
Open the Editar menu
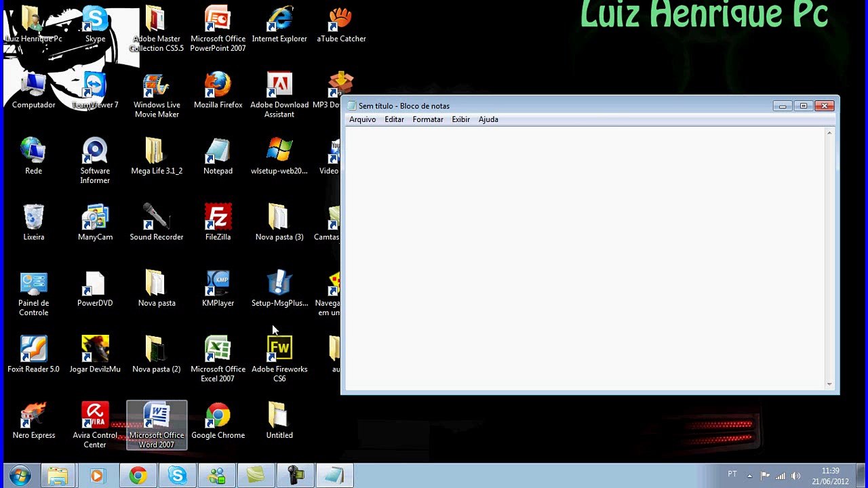coord(394,119)
